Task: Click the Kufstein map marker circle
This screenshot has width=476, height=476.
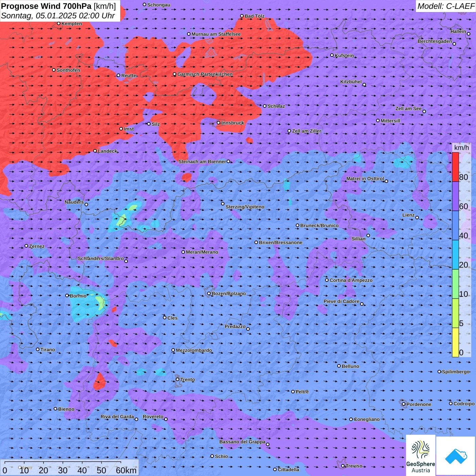Action: click(x=332, y=55)
